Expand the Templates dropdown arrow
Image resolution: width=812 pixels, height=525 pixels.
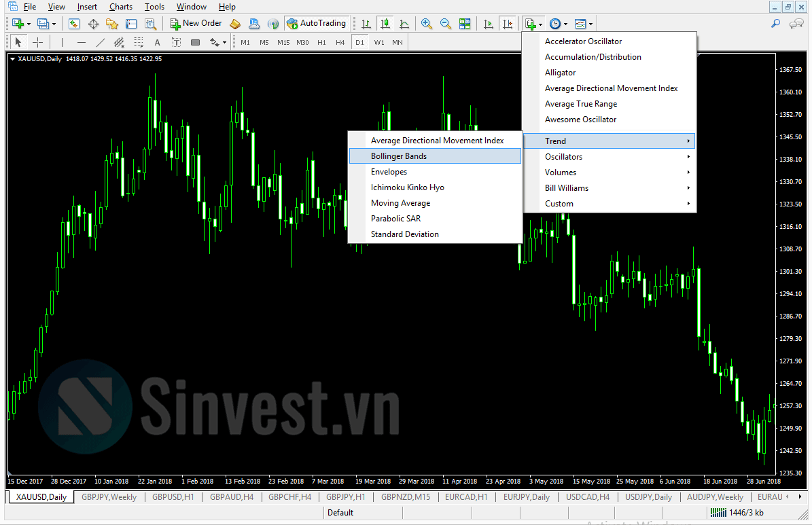click(x=591, y=24)
